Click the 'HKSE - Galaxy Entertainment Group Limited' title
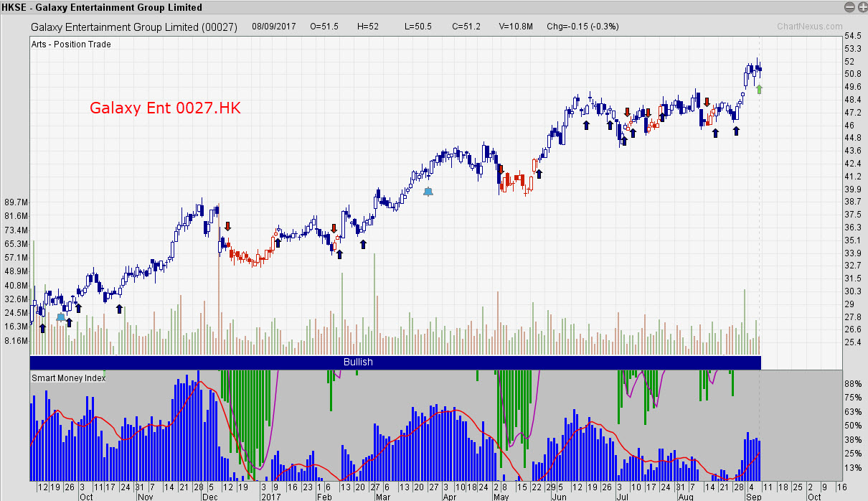868x501 pixels. click(103, 7)
